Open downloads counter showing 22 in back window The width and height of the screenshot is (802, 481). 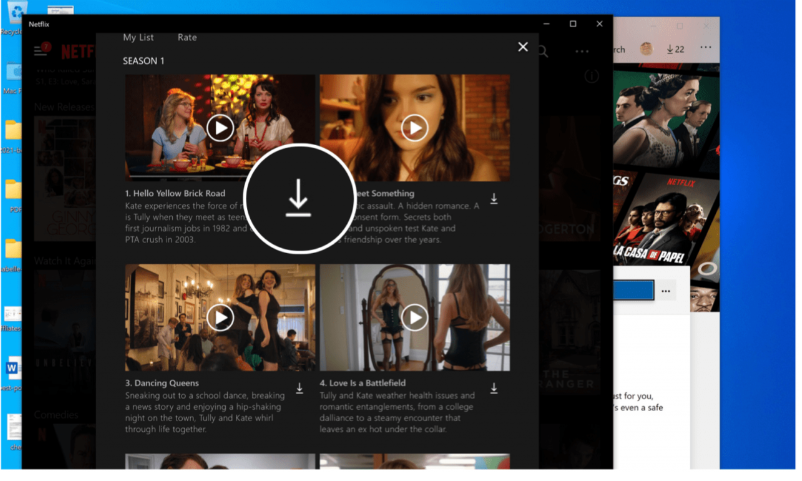tap(676, 50)
